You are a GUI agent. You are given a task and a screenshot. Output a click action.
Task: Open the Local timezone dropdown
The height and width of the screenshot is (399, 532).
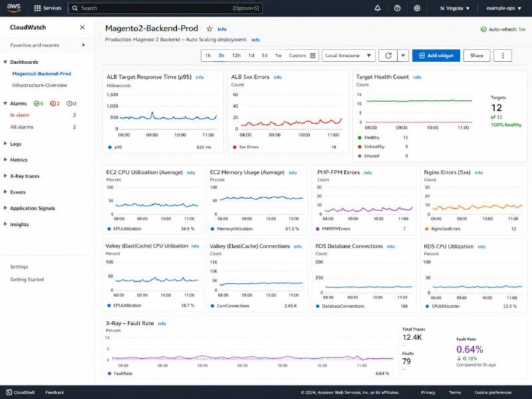pyautogui.click(x=348, y=55)
